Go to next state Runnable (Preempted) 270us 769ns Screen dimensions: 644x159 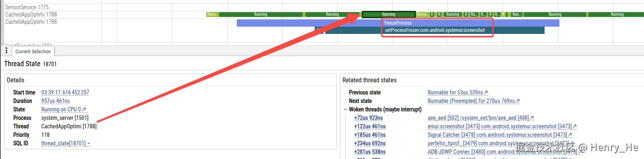(x=474, y=101)
